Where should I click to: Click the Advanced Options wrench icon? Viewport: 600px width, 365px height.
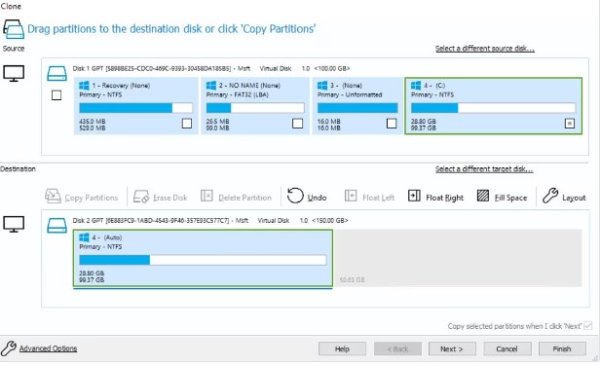(x=8, y=348)
